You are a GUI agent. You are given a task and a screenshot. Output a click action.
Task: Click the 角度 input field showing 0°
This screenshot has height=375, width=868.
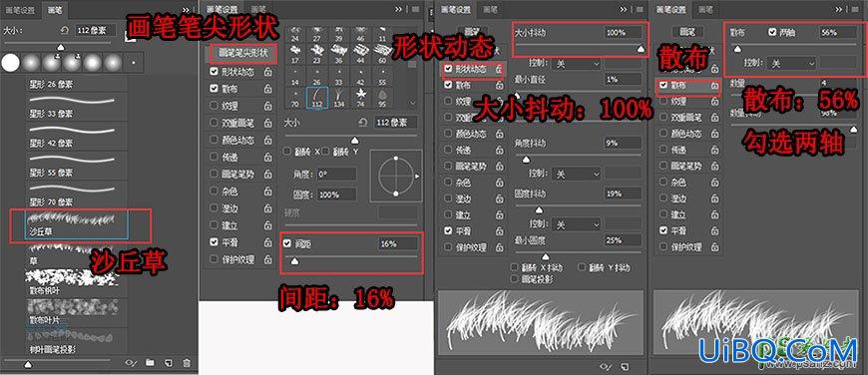(x=336, y=174)
